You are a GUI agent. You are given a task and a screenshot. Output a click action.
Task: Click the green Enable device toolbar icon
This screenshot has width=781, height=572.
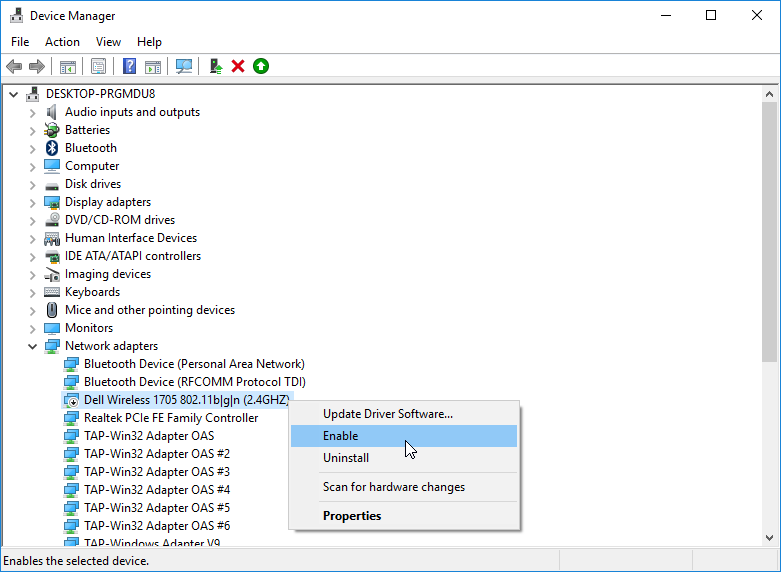261,66
